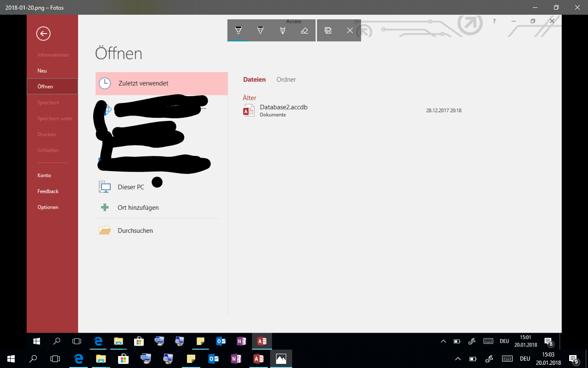Open Windows Ink Workspace near 15:03 clock

point(490,359)
